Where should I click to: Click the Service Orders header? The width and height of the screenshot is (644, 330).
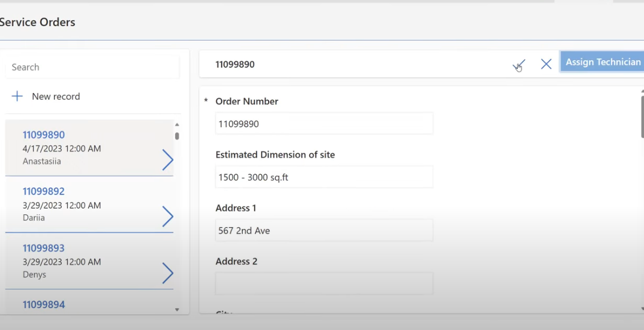tap(37, 22)
